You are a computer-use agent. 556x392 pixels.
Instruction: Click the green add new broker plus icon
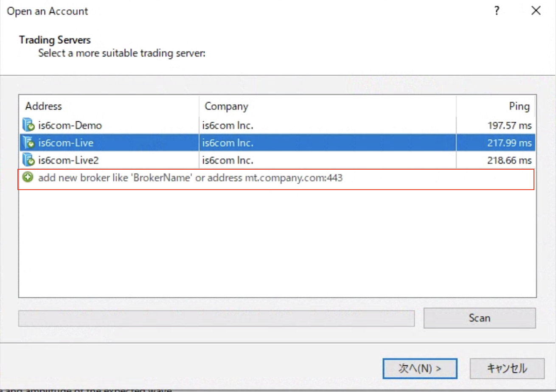(28, 178)
